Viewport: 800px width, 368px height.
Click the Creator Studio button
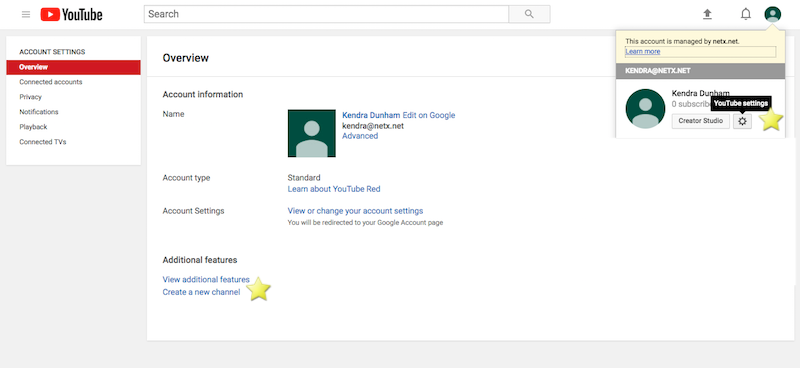coord(701,121)
